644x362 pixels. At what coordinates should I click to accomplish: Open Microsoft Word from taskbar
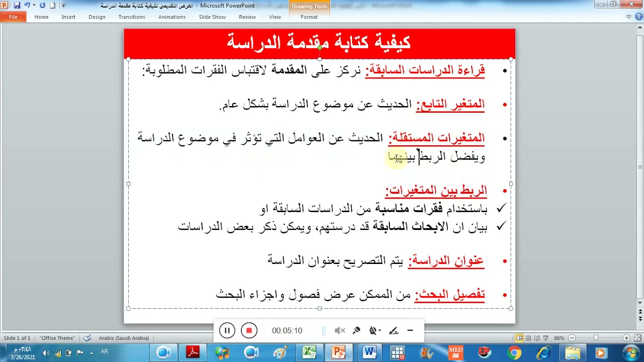369,353
